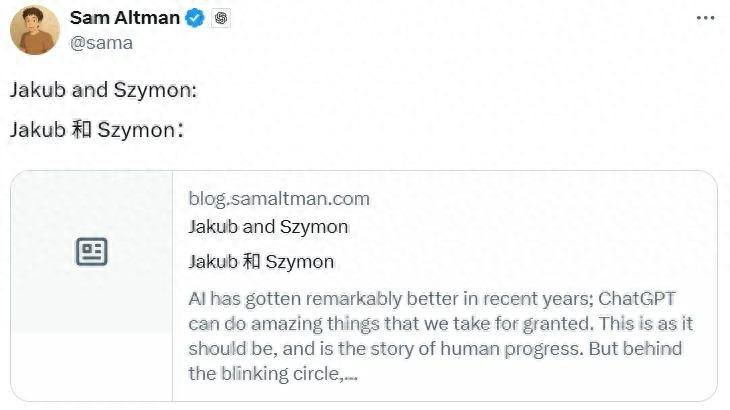Click the tweet text "Jakub and Szymon:"
The image size is (730, 410).
103,89
